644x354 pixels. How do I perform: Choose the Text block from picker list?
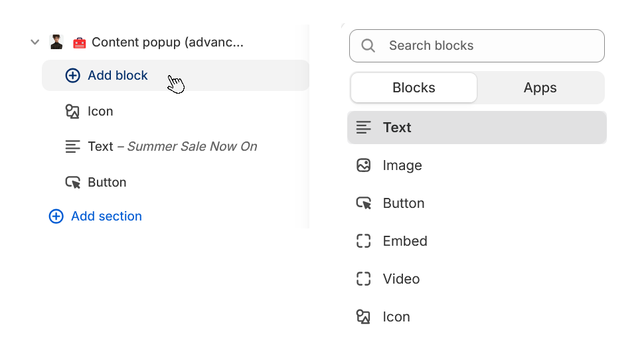477,128
